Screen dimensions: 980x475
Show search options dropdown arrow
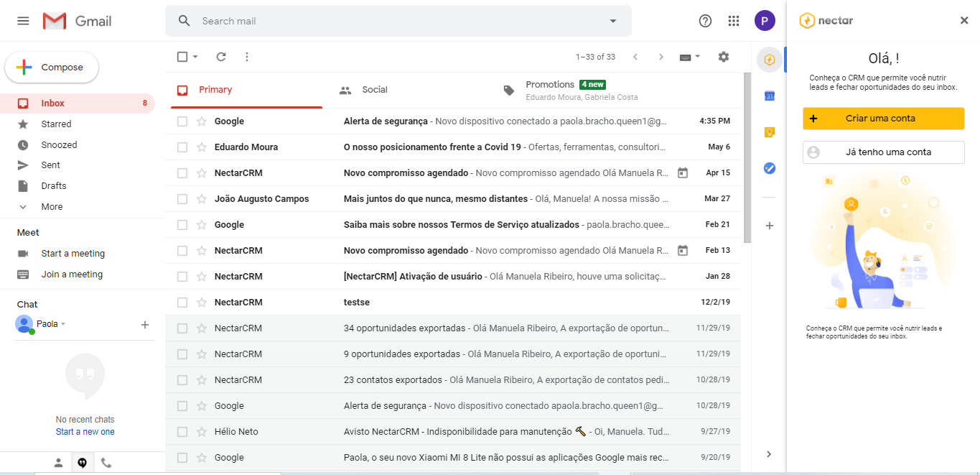[x=613, y=21]
